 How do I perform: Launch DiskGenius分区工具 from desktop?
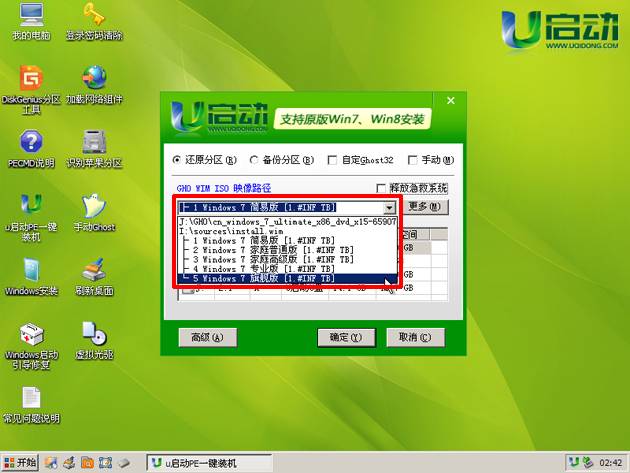point(31,78)
